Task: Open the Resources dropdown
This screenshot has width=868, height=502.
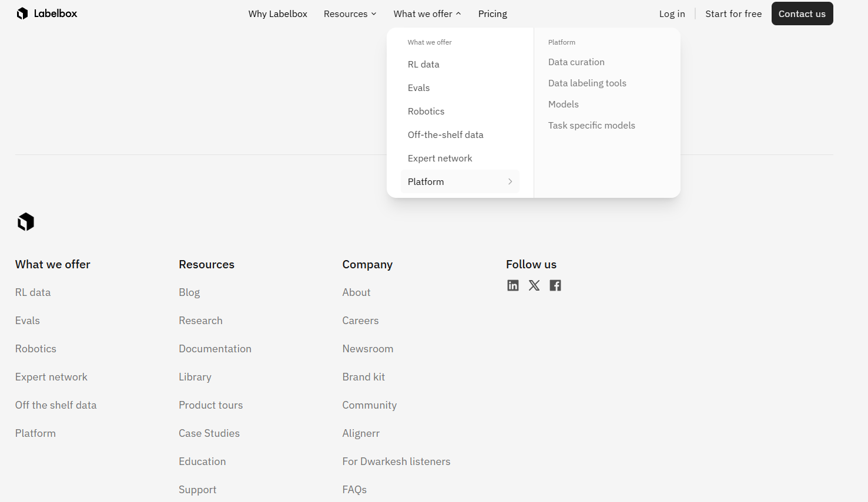Action: [350, 14]
